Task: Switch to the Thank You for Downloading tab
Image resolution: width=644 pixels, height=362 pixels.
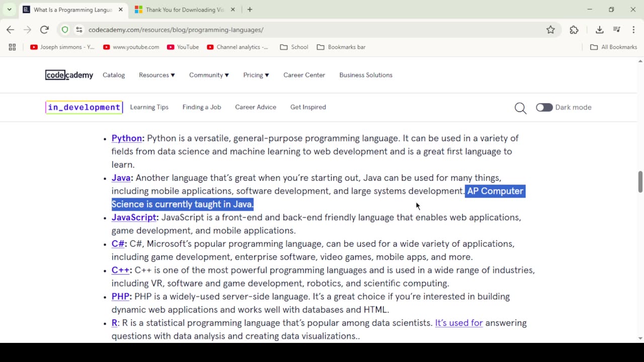Action: click(185, 10)
